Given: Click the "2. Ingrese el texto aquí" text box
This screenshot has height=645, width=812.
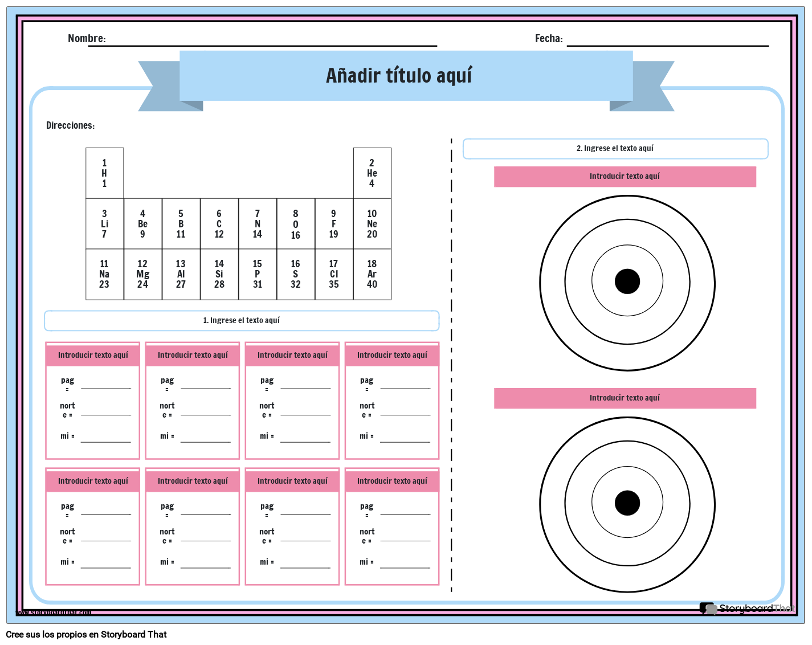Looking at the screenshot, I should [x=615, y=149].
